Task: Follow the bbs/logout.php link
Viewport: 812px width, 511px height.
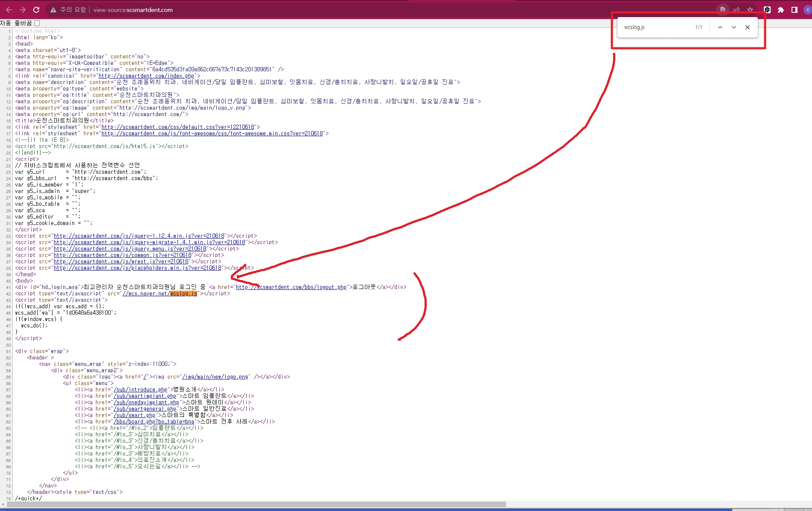Action: [x=291, y=287]
